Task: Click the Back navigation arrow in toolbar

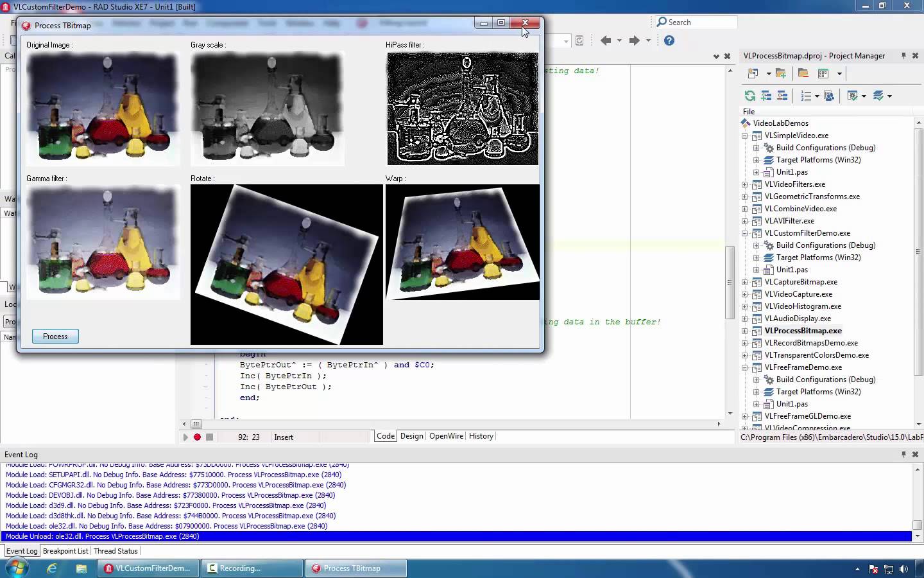Action: pyautogui.click(x=605, y=40)
